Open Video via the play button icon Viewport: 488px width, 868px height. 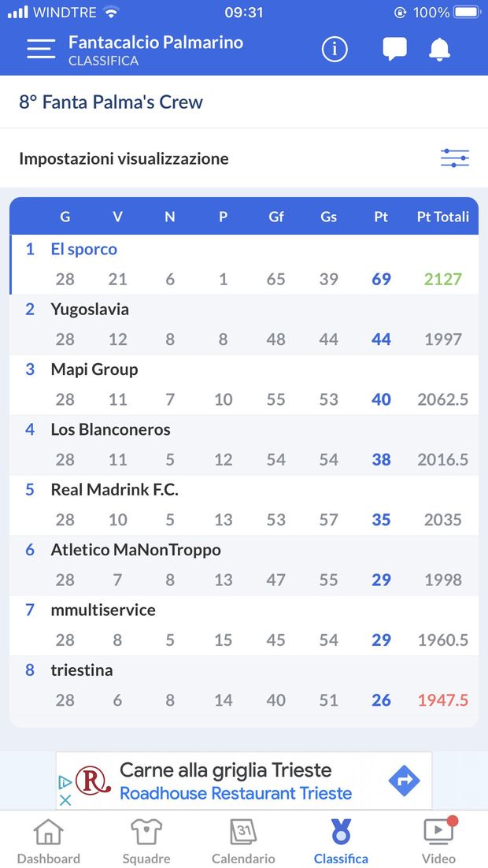pos(438,832)
